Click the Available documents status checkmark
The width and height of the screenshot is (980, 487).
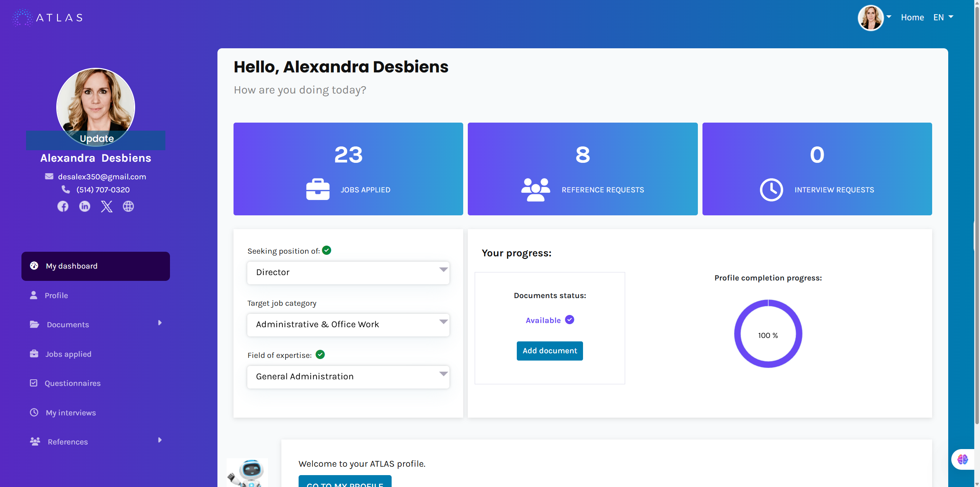tap(570, 320)
